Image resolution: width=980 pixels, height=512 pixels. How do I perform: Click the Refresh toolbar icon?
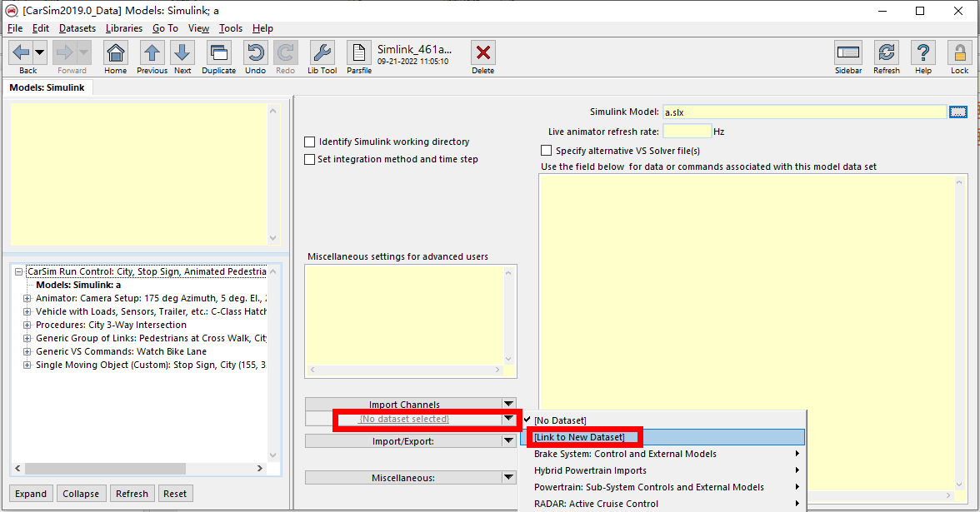887,52
